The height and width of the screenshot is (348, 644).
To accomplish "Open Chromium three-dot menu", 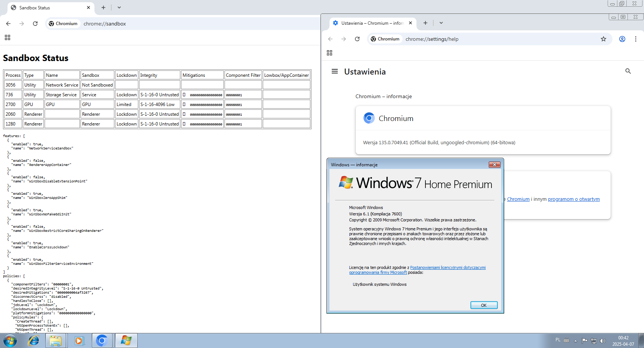I will pos(636,39).
